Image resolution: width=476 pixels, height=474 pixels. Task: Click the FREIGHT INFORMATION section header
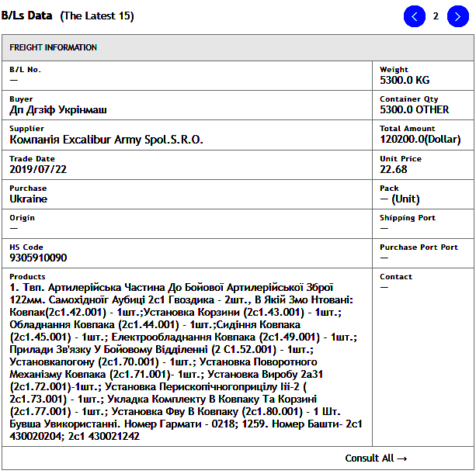[x=54, y=47]
